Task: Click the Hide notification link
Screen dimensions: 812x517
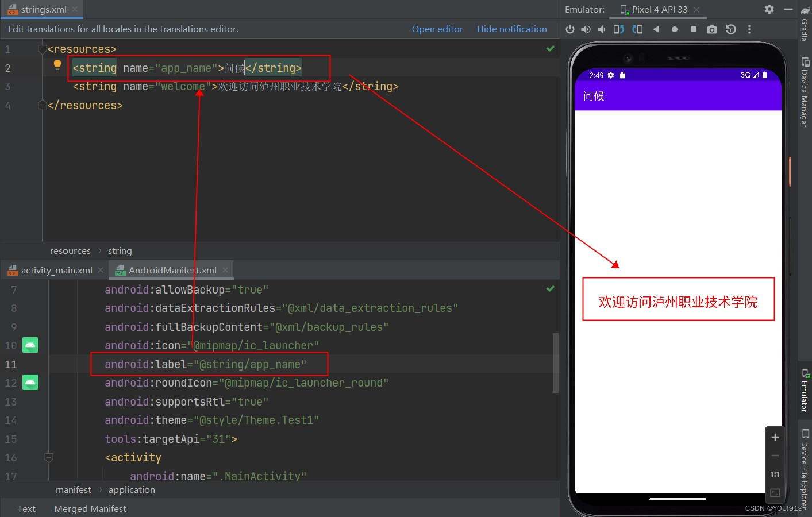Action: (x=512, y=29)
